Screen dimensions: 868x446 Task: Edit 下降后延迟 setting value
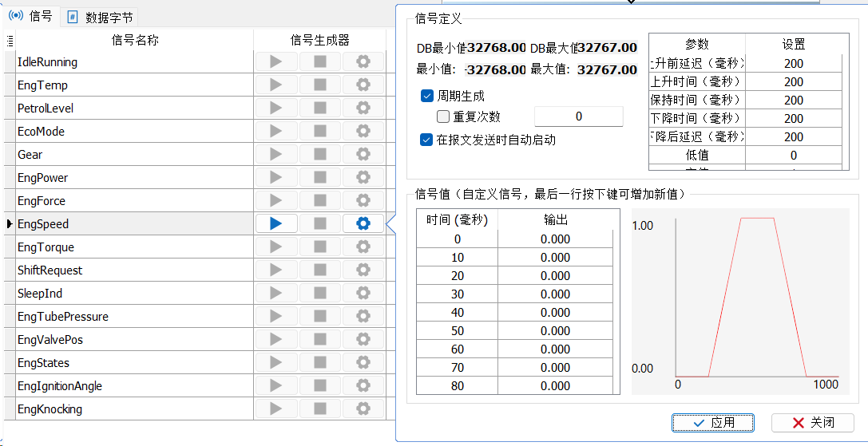(793, 136)
